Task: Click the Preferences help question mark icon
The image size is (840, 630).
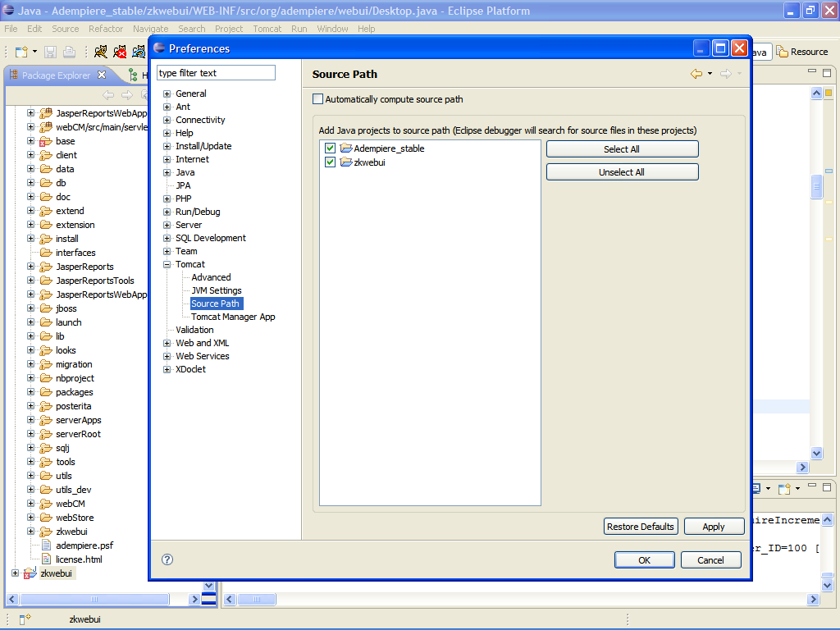Action: click(167, 559)
